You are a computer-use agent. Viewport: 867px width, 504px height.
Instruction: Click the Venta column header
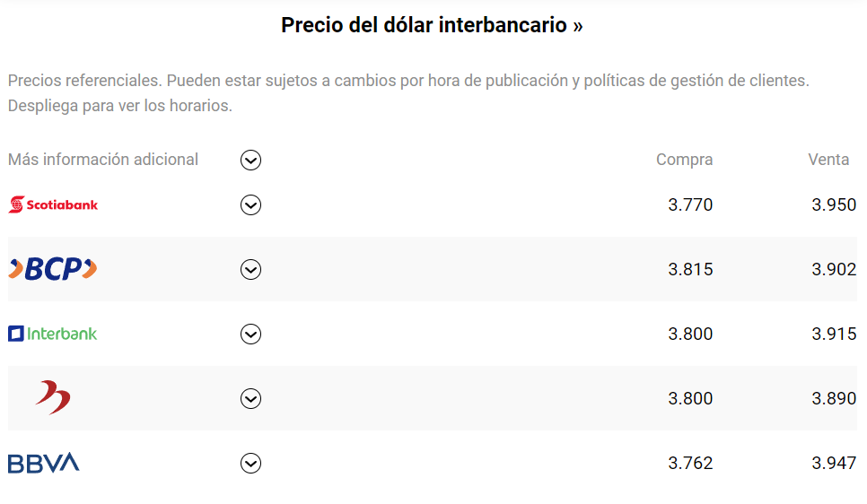tap(828, 160)
